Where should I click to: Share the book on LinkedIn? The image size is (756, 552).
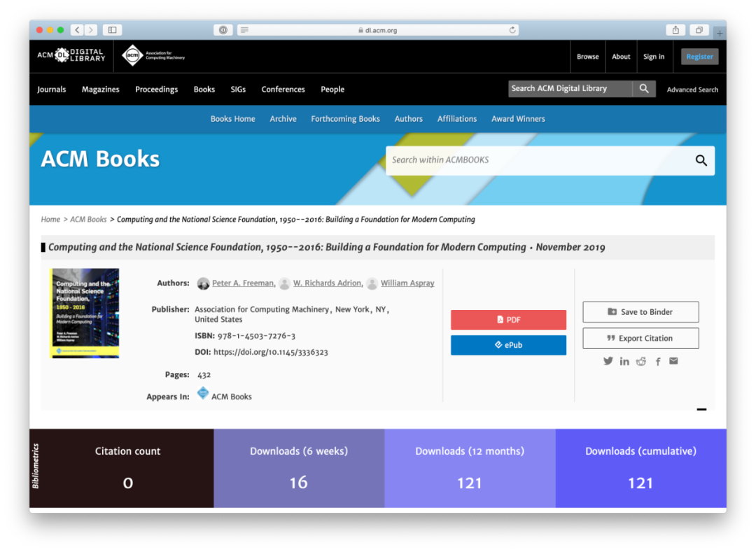[624, 361]
